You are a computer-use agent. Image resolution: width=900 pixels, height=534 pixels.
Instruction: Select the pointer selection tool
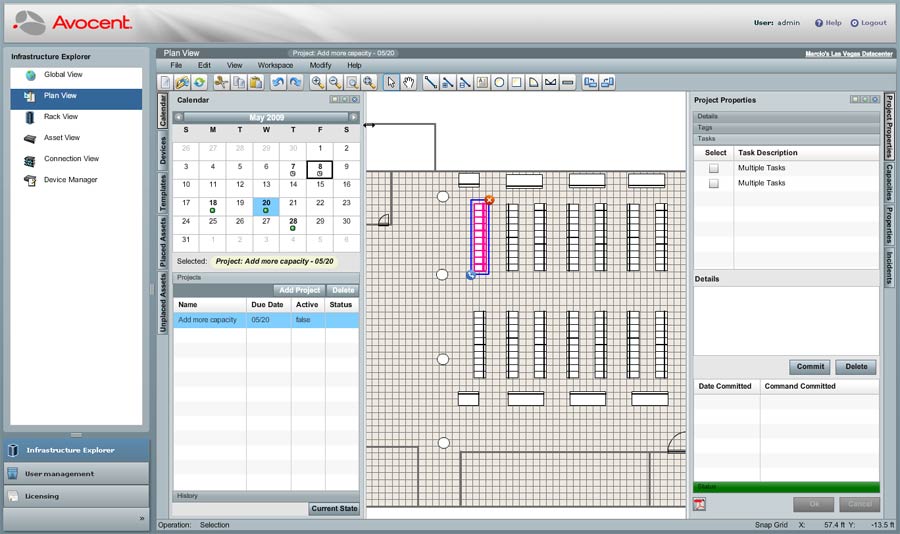pos(391,82)
